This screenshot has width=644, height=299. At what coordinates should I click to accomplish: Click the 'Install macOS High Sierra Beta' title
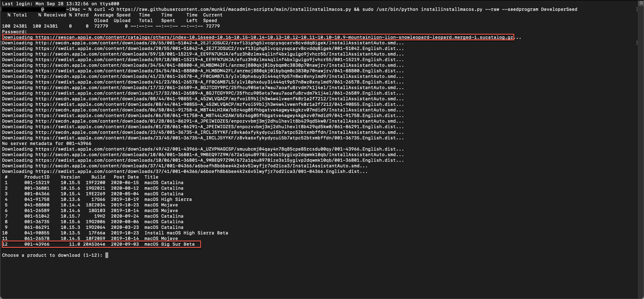coord(186,233)
